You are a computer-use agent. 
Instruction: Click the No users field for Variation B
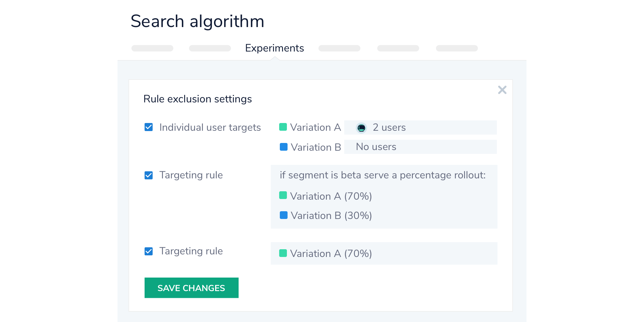(420, 147)
